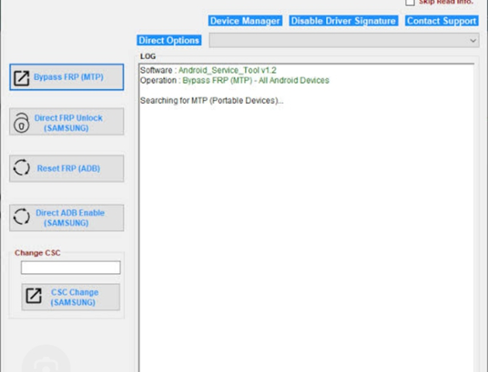
Task: Click the arrow-box icon on CSC Change button
Action: (x=34, y=296)
